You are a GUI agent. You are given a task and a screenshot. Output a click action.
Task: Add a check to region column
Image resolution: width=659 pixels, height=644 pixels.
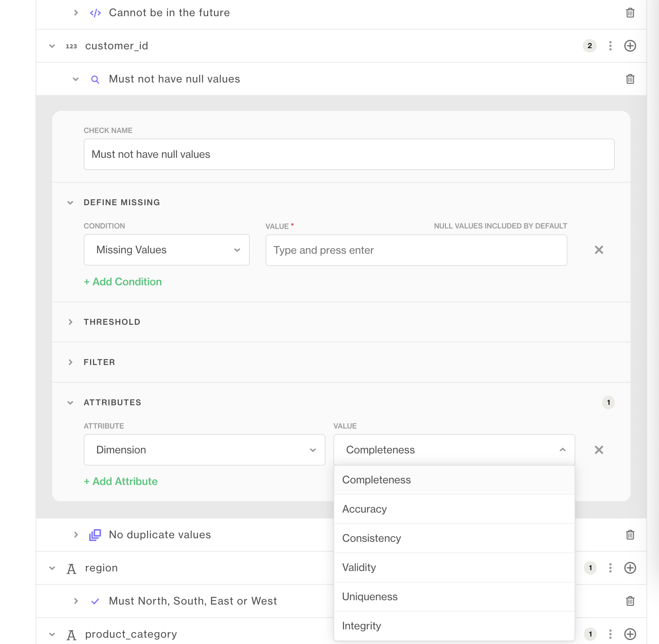tap(630, 568)
